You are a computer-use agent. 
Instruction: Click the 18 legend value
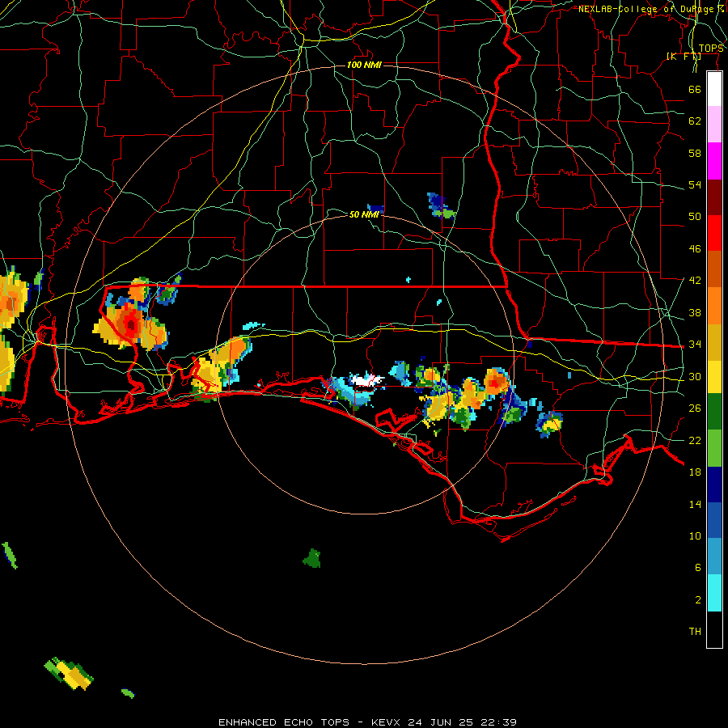point(695,472)
